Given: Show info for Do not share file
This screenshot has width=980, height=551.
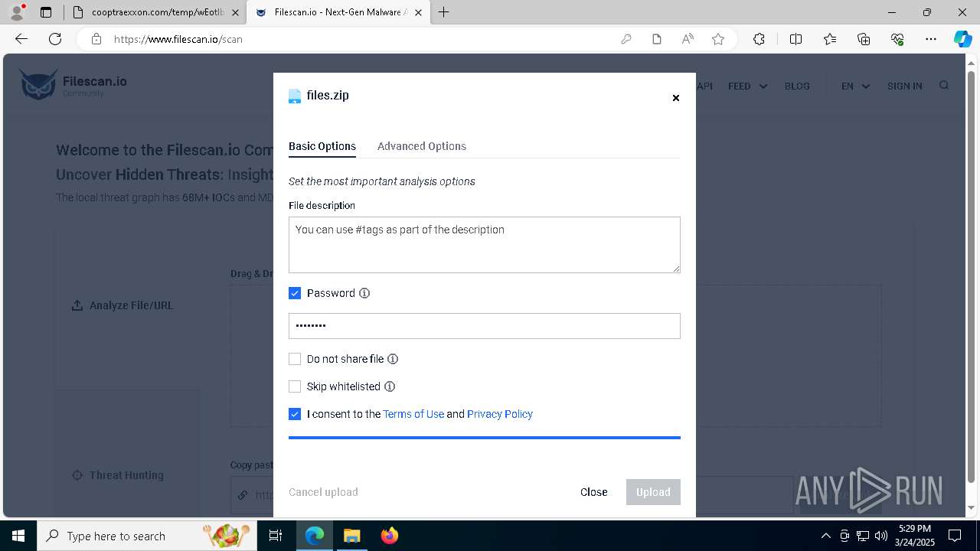Looking at the screenshot, I should click(x=393, y=359).
